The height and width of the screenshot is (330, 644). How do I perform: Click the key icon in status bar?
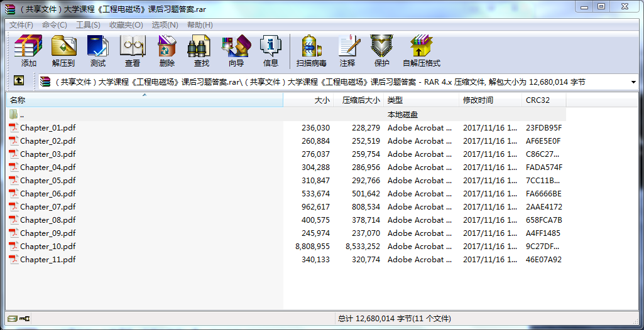point(25,318)
